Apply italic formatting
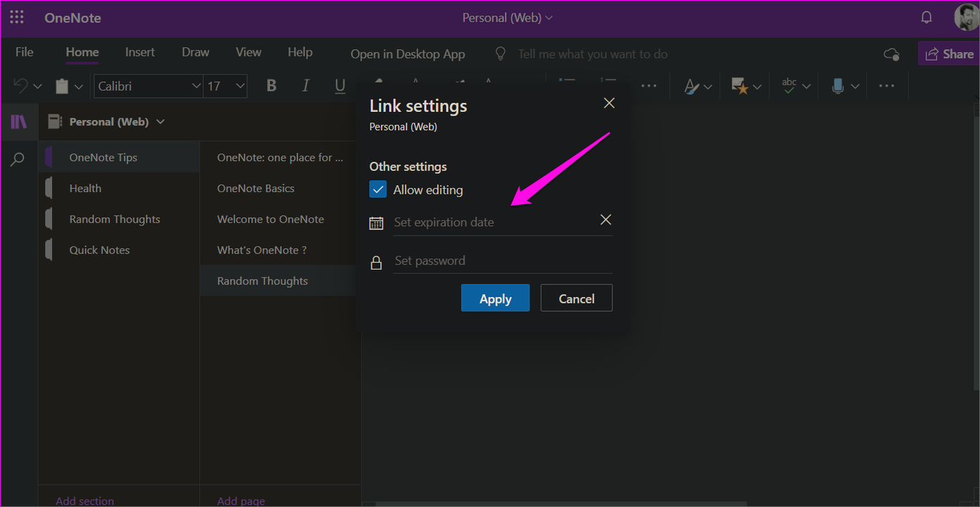The height and width of the screenshot is (507, 980). tap(306, 85)
